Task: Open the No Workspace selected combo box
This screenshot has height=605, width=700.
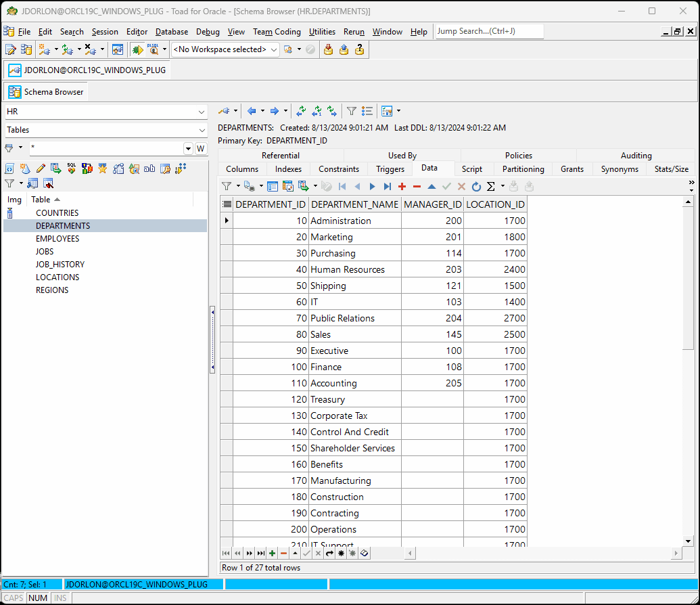Action: click(225, 49)
